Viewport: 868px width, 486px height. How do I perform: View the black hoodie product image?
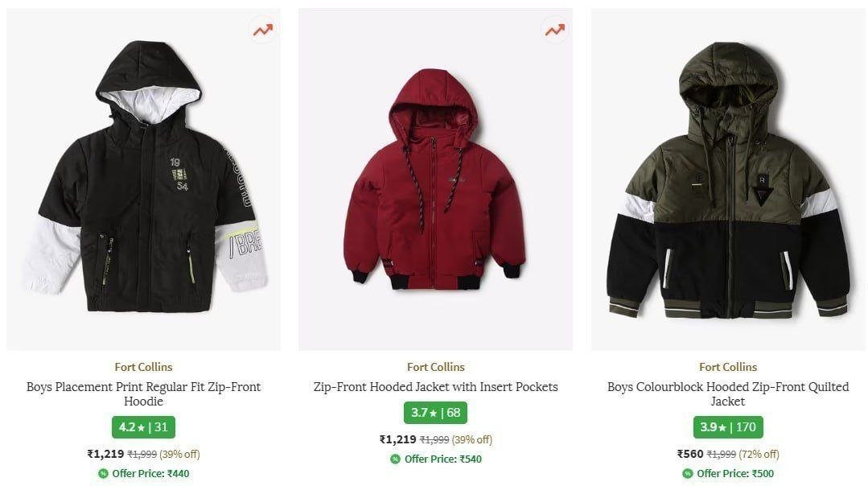[x=143, y=177]
